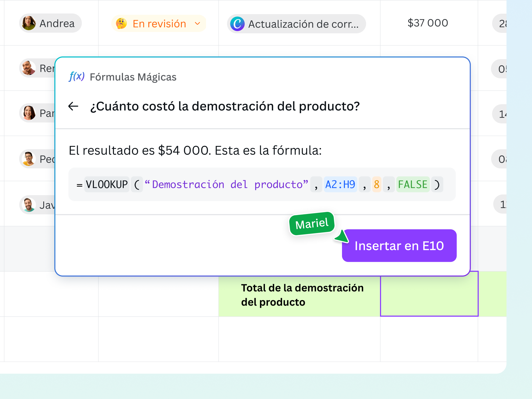Open the En revisión status dropdown
The height and width of the screenshot is (399, 532).
pos(158,23)
